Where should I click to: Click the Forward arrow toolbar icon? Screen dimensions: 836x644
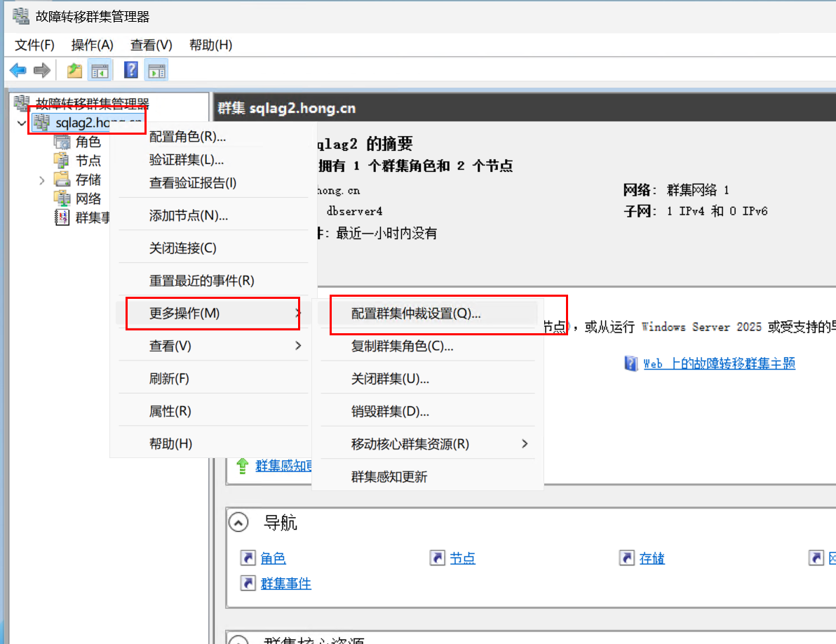(x=42, y=70)
